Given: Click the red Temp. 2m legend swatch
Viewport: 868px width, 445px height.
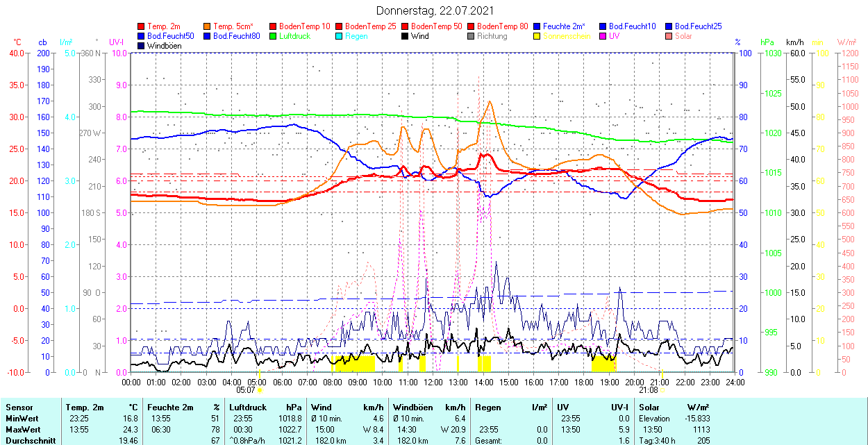Looking at the screenshot, I should point(142,26).
